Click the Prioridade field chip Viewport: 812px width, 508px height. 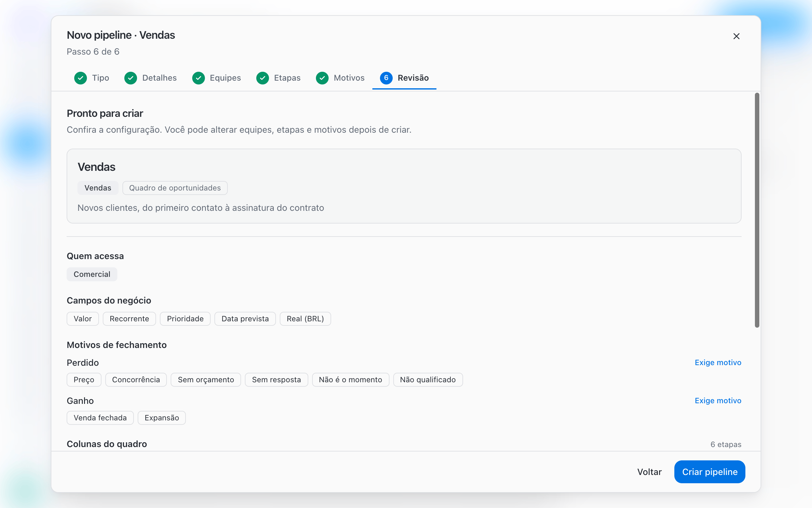[x=185, y=318]
